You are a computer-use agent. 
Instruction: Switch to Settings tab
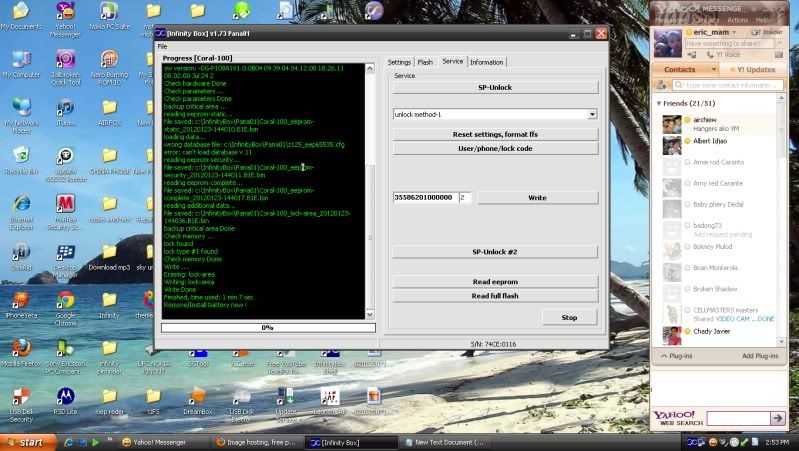point(399,62)
